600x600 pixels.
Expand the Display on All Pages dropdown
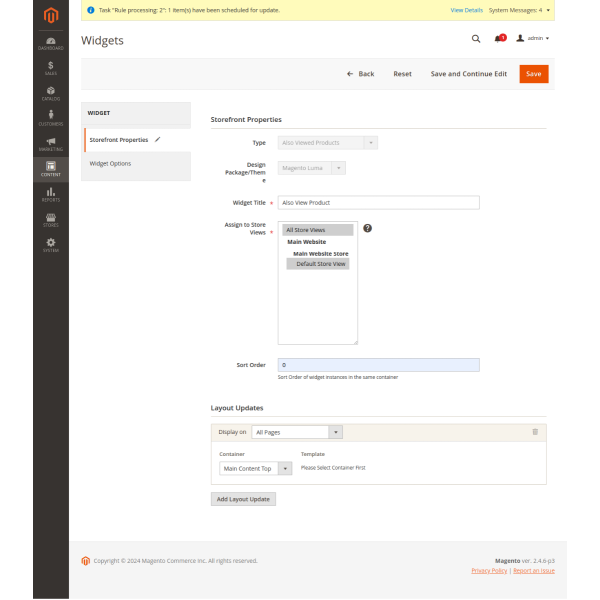297,432
